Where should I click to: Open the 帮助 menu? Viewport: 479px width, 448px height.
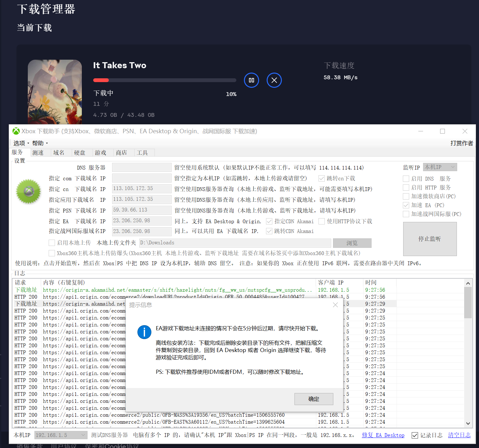coord(40,143)
